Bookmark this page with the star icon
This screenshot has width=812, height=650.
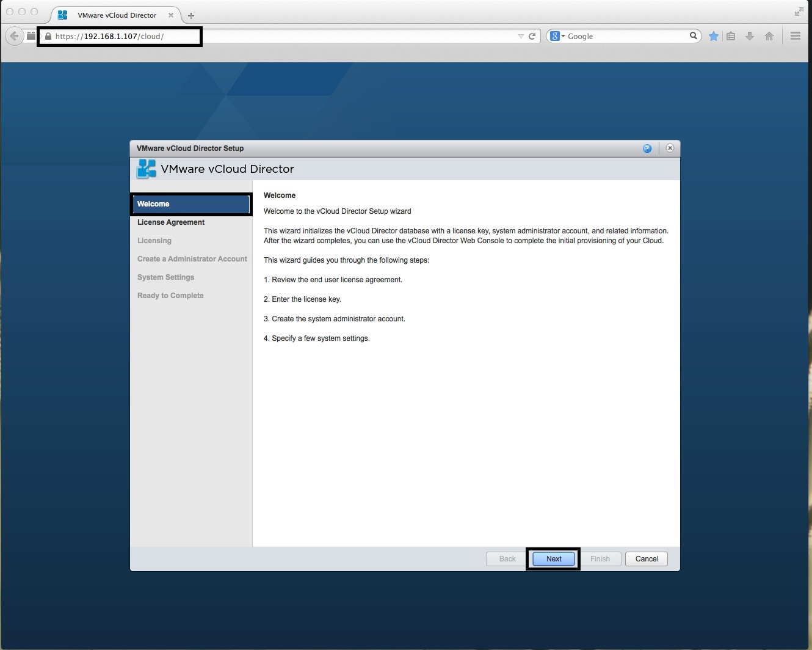pos(713,36)
